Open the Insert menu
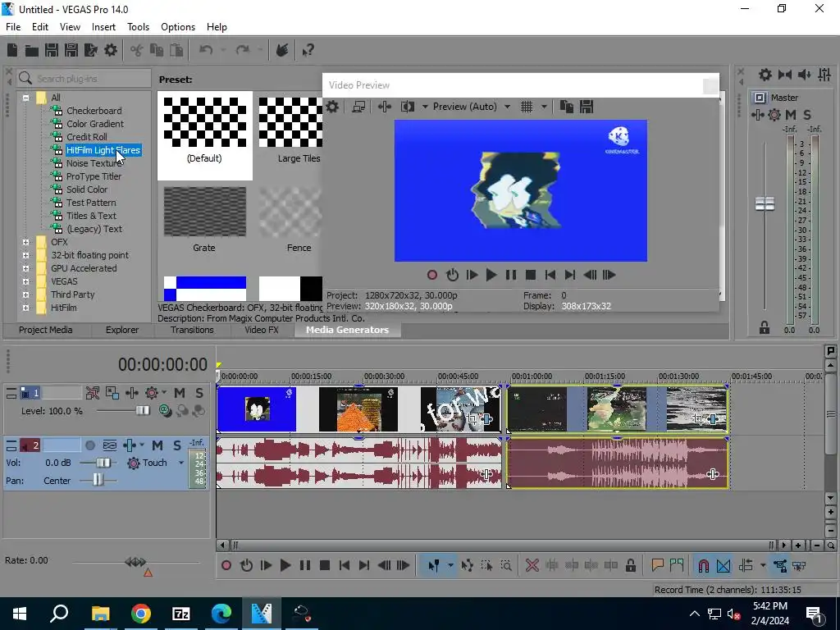This screenshot has height=630, width=840. coord(103,27)
